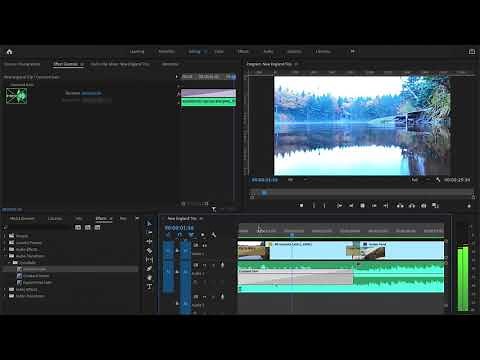Open the Program monitor button editor
Viewport: 480px width, 360px height.
click(x=469, y=206)
